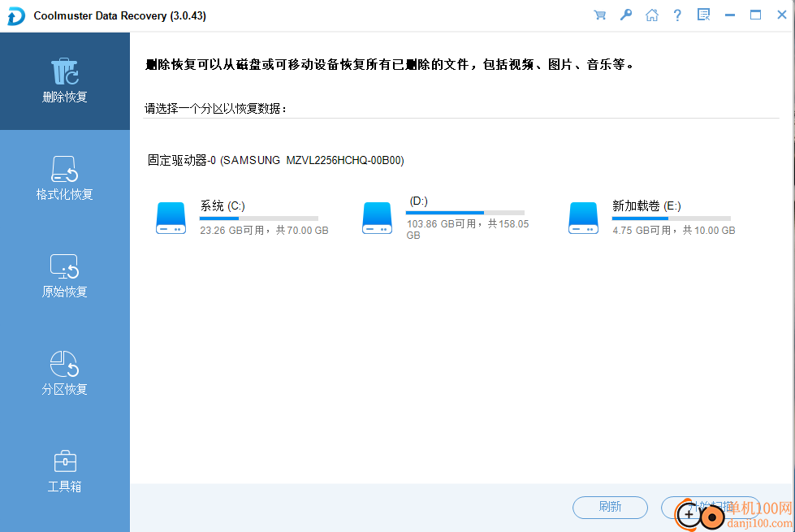This screenshot has height=532, width=795.
Task: Click C: drive usage bar
Action: point(258,218)
